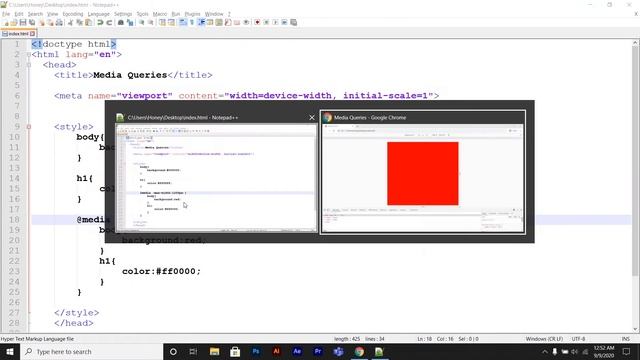
Task: Open Google Chrome from the taskbar
Action: tap(359, 351)
